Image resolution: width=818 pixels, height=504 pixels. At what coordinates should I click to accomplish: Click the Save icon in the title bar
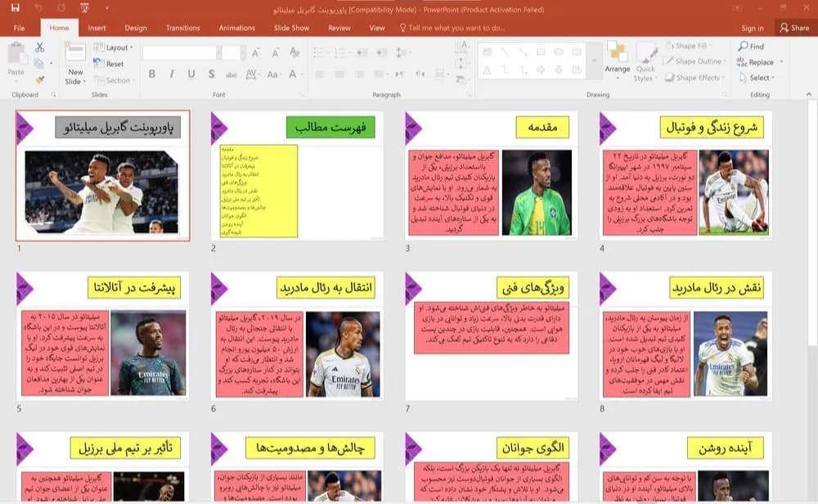coord(15,8)
